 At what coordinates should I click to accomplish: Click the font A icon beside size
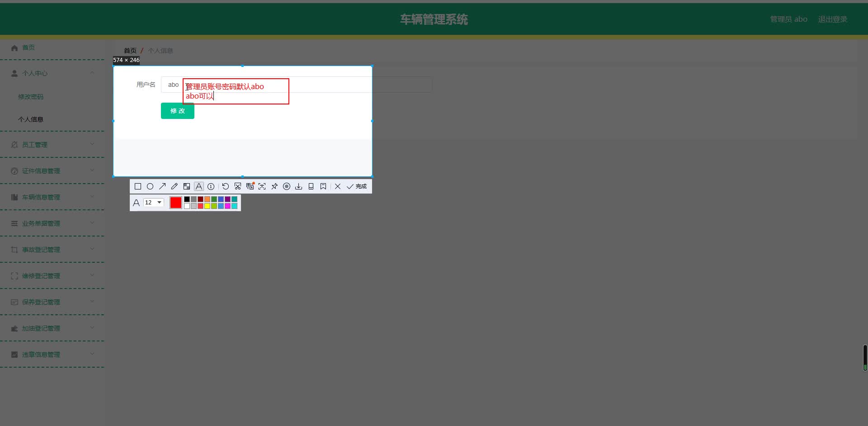pyautogui.click(x=136, y=203)
